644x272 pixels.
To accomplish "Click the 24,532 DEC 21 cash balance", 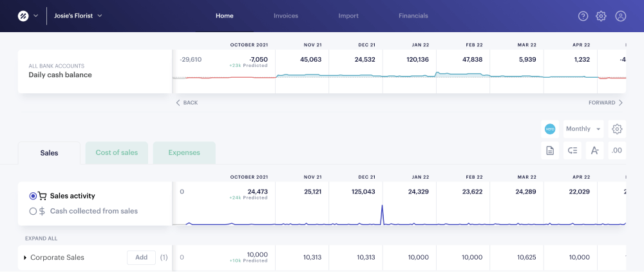I will click(365, 60).
